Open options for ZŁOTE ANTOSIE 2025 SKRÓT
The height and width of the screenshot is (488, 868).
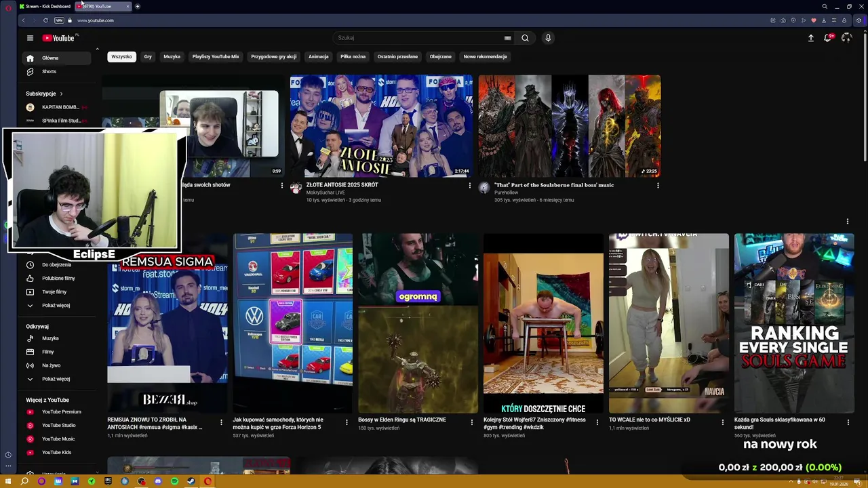[469, 185]
